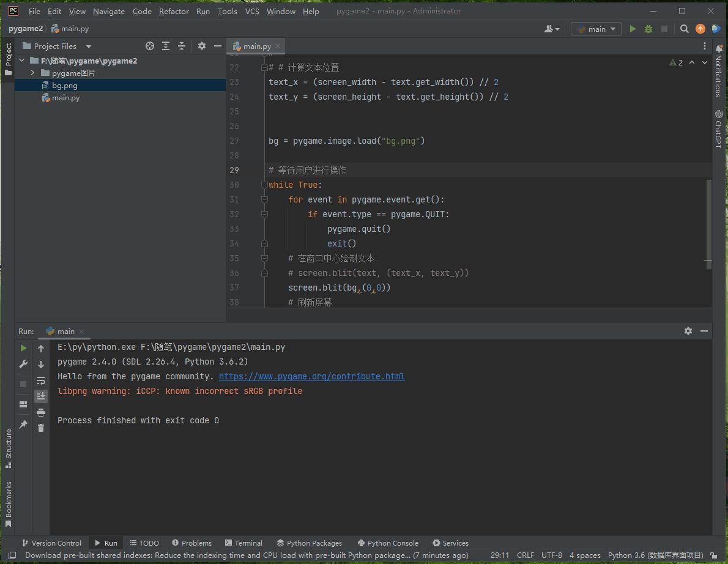Collapse all in the Project panel
728x564 pixels.
(182, 46)
